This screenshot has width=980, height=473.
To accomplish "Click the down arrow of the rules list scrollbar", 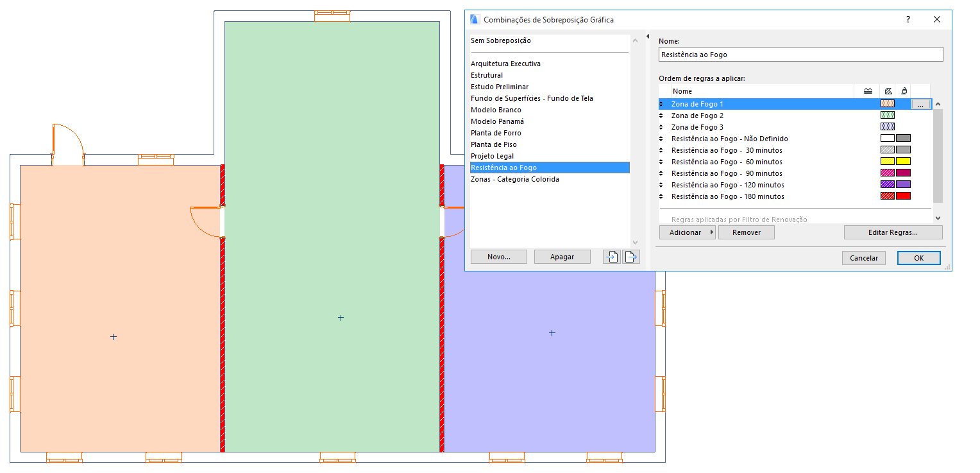I will (938, 218).
